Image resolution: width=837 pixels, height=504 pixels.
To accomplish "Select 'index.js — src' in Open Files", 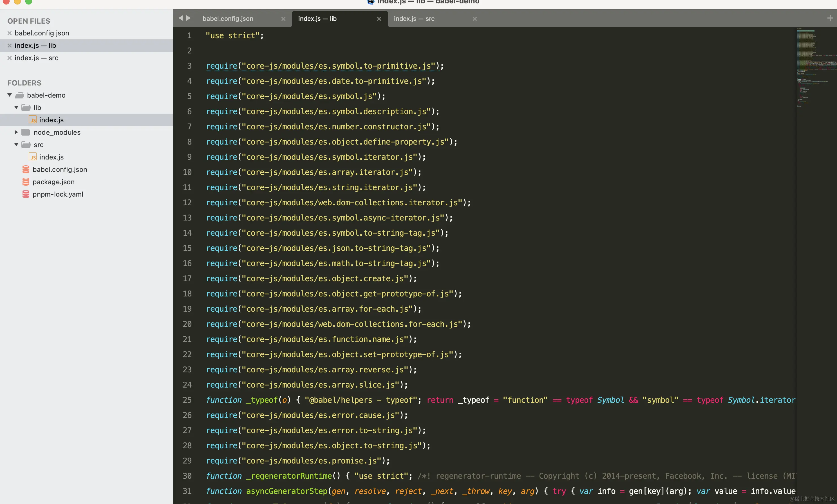I will 36,58.
